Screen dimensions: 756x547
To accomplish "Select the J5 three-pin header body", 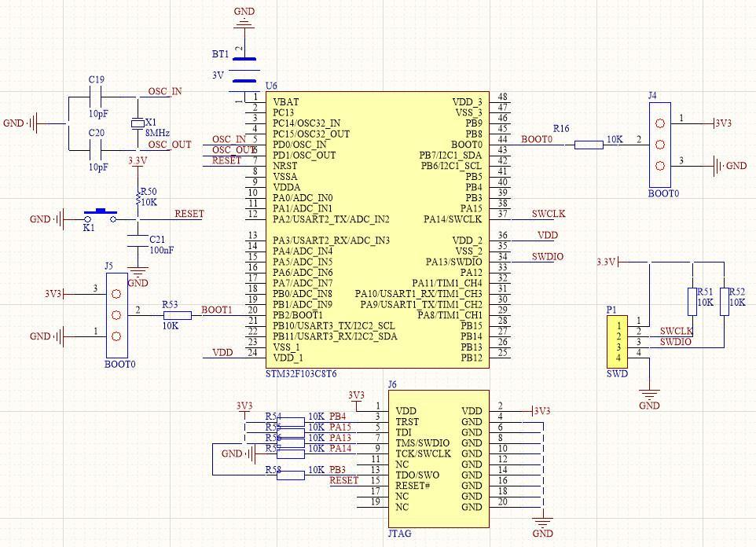I will pyautogui.click(x=116, y=315).
